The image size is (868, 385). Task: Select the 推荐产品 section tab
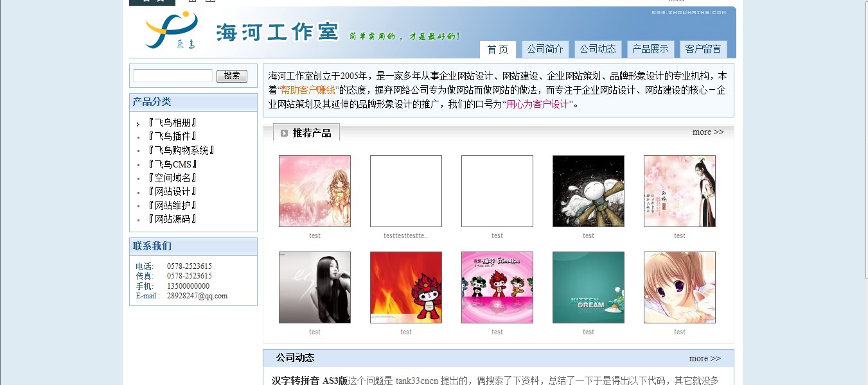[306, 133]
